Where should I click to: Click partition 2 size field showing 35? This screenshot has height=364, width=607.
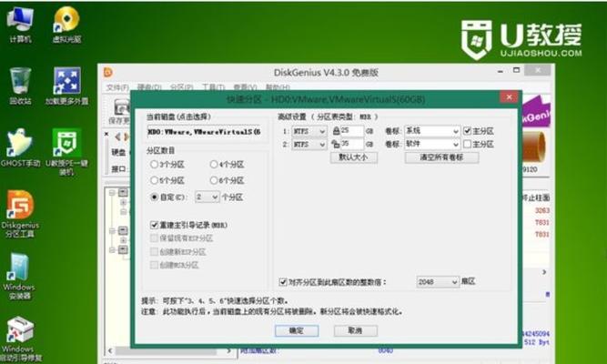coord(352,145)
